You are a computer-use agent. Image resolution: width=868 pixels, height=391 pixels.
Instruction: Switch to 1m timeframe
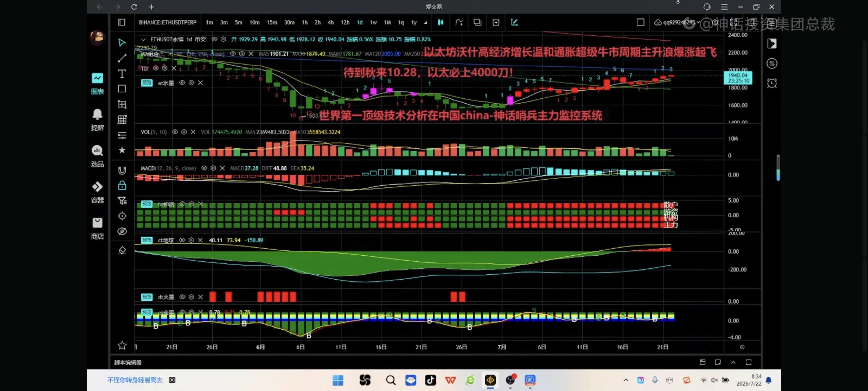[x=209, y=22]
